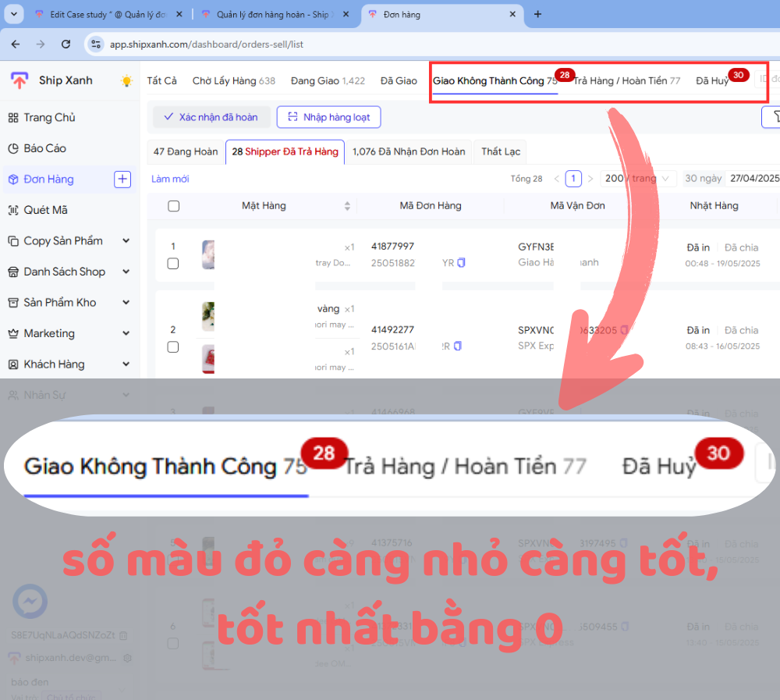This screenshot has width=780, height=700.
Task: Click the filter button at right edge
Action: (x=772, y=117)
